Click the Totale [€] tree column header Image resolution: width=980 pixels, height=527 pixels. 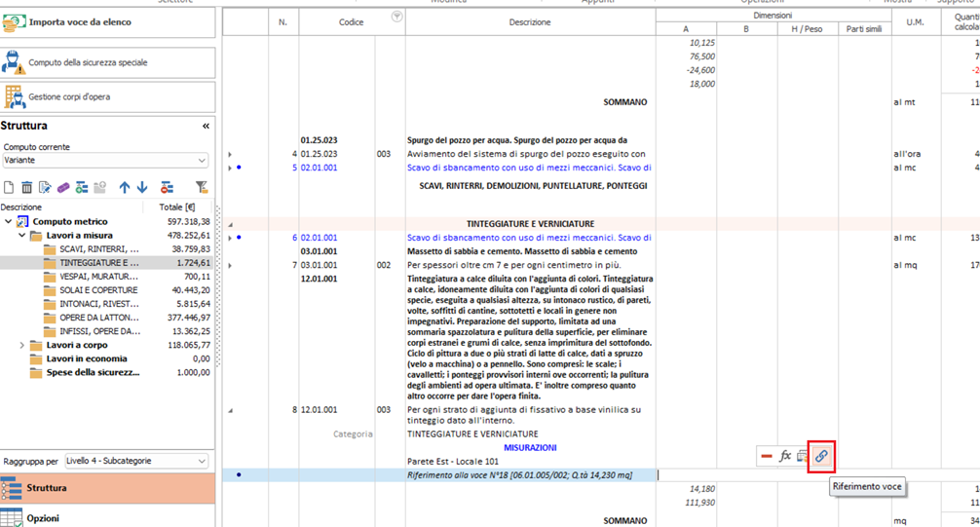pos(177,207)
